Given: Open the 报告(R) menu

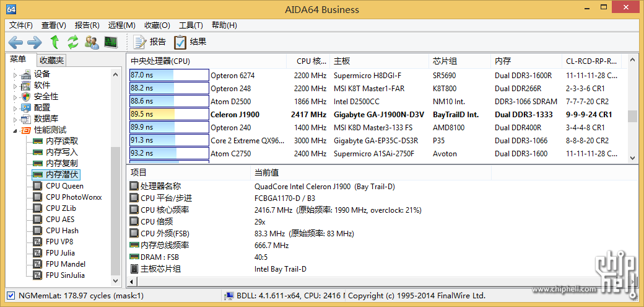Looking at the screenshot, I should (87, 25).
